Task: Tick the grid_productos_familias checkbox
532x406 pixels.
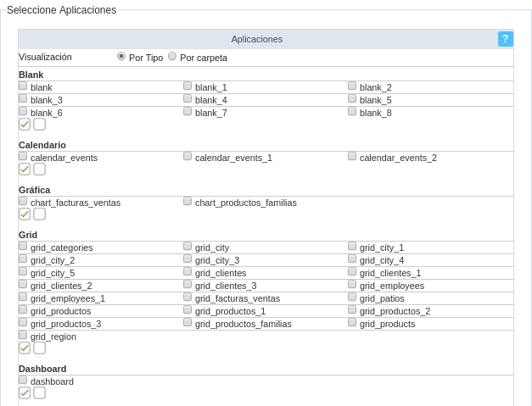Action: tap(188, 322)
